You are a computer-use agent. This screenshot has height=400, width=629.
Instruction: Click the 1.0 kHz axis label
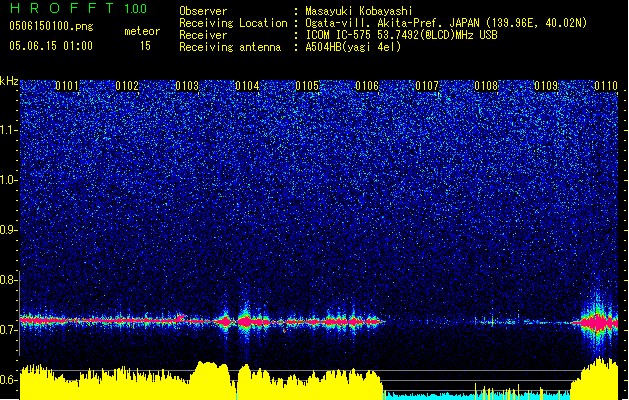click(8, 180)
